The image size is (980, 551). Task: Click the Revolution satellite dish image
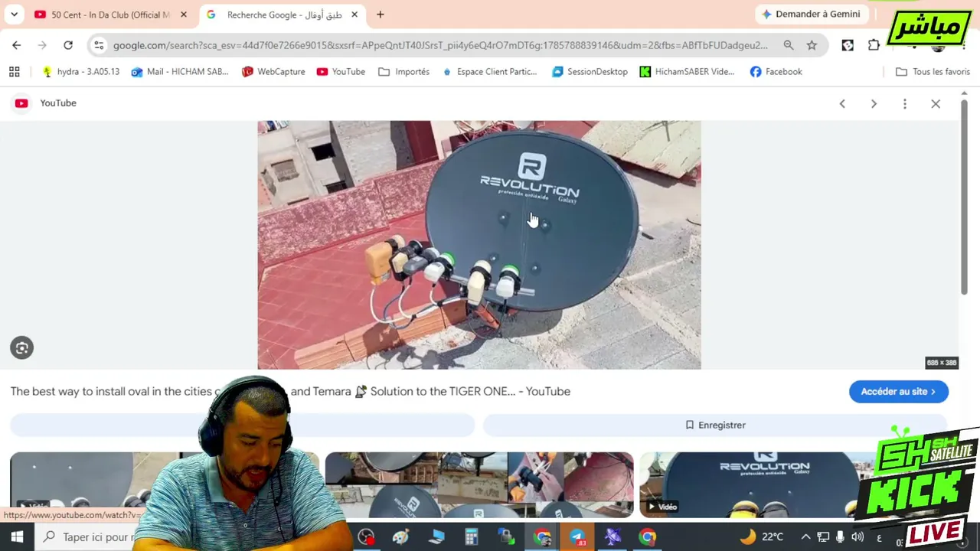pos(479,245)
